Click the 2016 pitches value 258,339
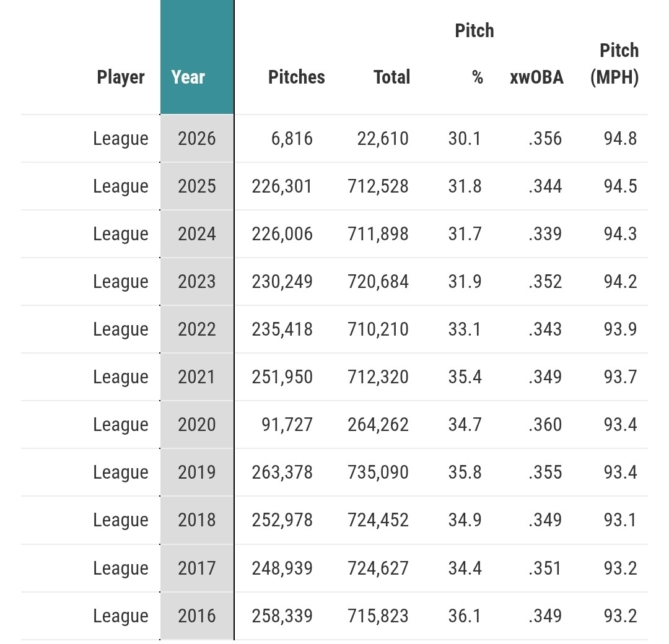 [x=282, y=616]
